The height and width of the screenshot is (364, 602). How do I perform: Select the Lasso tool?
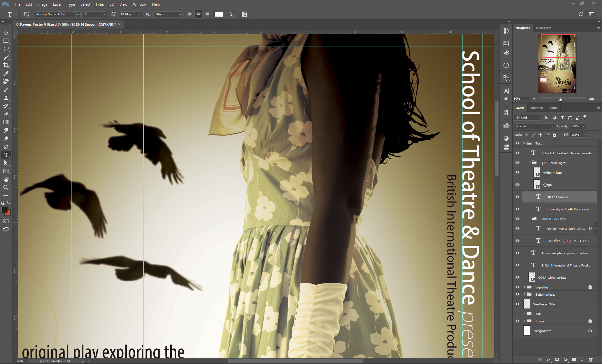click(x=6, y=49)
